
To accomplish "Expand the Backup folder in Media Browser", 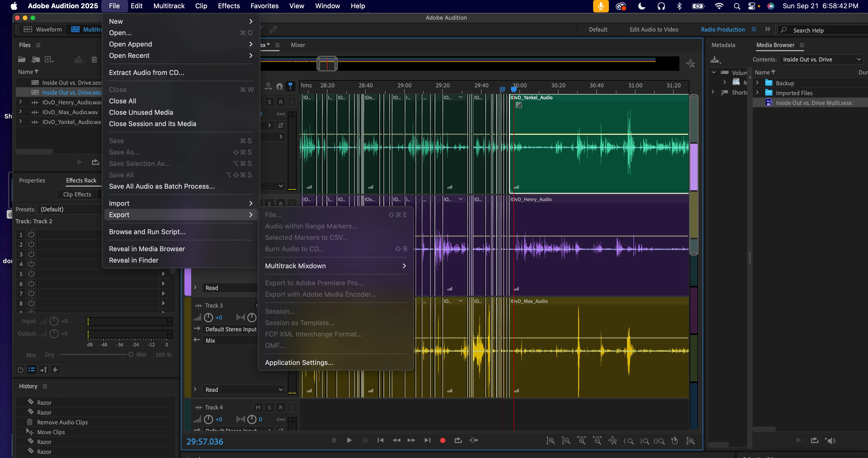I will [x=757, y=83].
